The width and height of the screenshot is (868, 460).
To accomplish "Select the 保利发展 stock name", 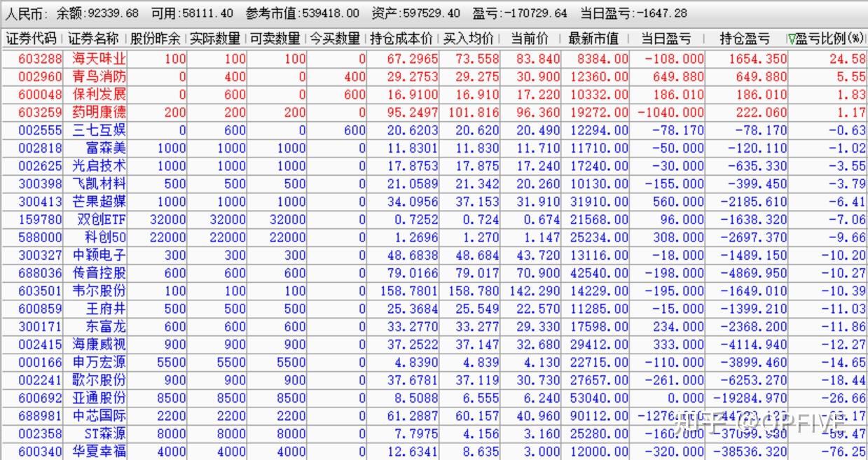I will coord(99,95).
